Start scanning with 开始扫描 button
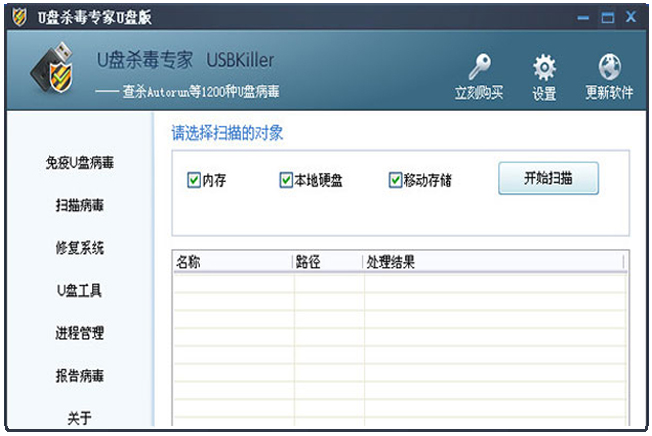Viewport: 652px width, 436px height. [x=548, y=178]
